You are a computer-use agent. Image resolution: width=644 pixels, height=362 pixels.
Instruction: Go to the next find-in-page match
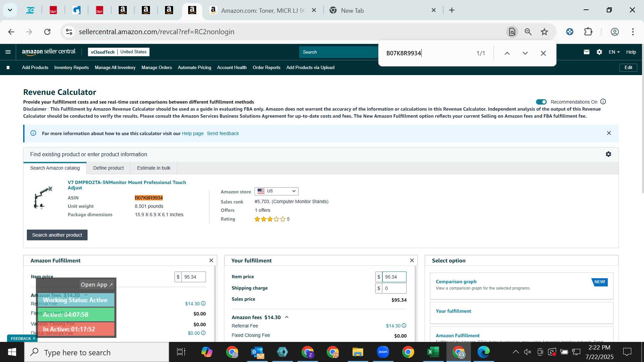525,53
